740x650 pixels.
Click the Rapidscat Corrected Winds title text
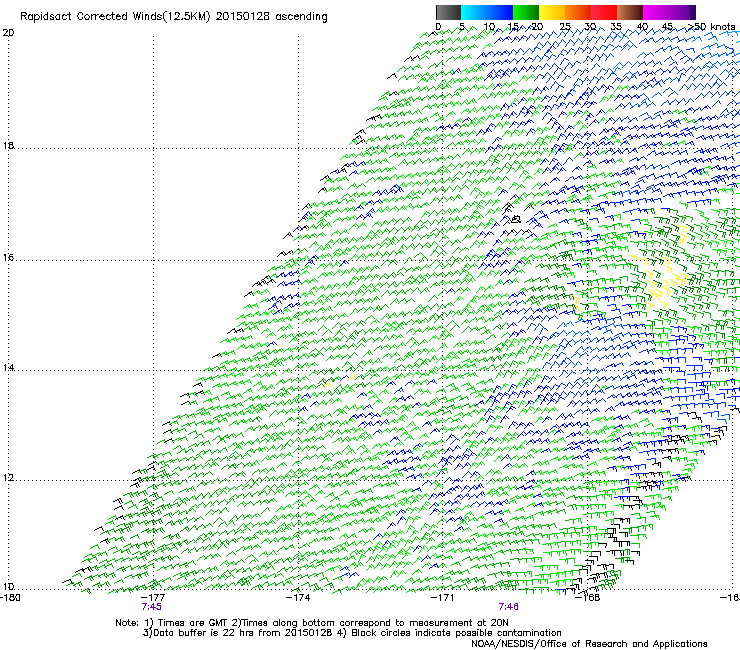(x=173, y=17)
